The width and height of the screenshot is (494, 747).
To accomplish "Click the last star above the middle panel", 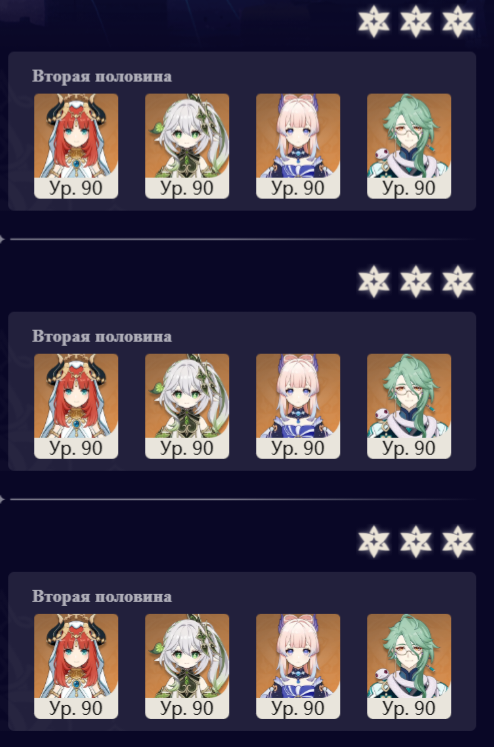I will (x=458, y=282).
